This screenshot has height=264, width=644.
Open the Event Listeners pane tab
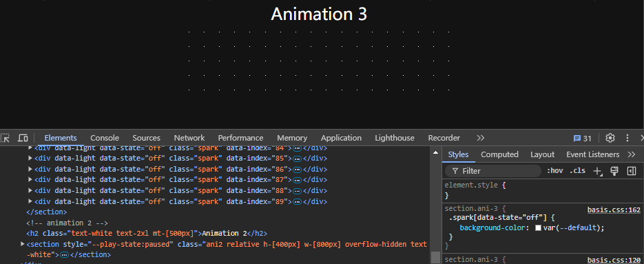pos(592,154)
